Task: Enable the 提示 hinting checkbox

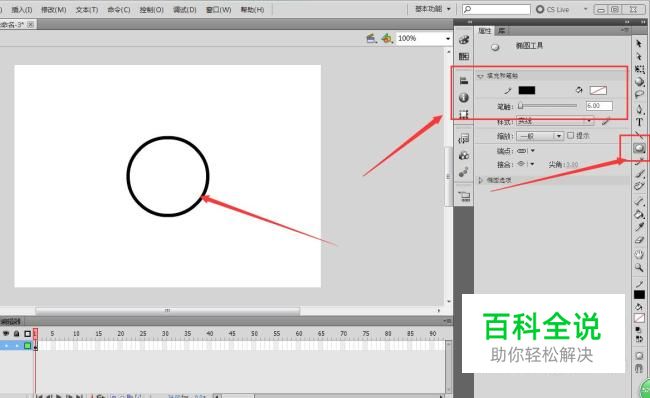Action: pos(570,136)
